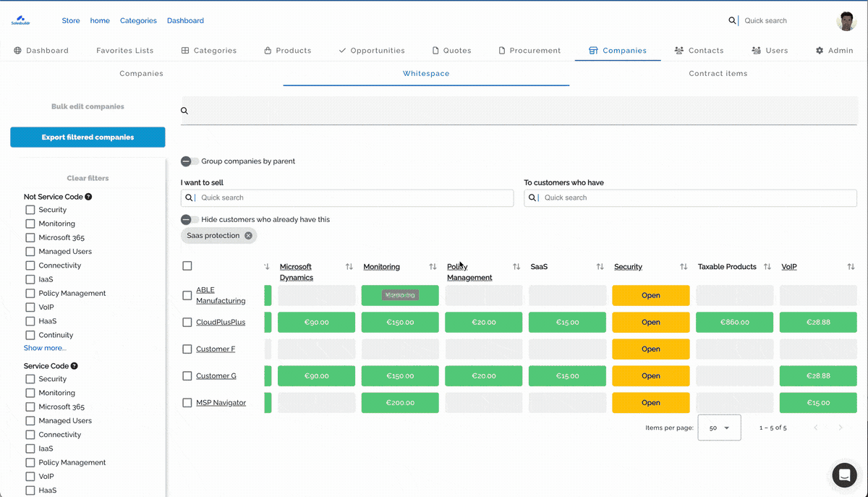The image size is (868, 497).
Task: Click the Service Code help icon
Action: click(x=74, y=366)
